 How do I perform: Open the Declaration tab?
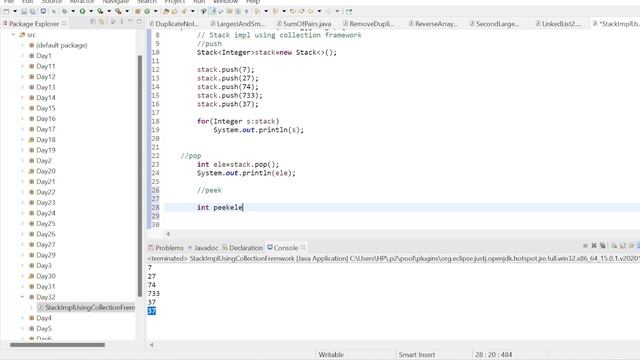tap(242, 248)
